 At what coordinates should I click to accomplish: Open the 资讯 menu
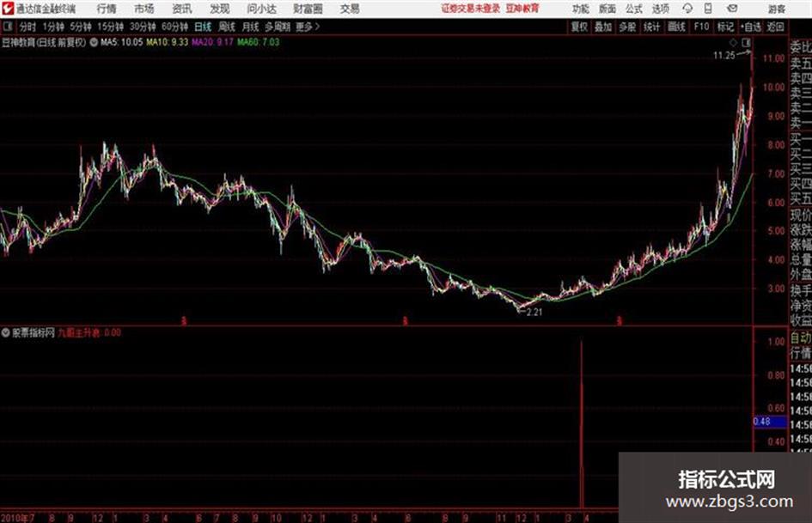(x=182, y=9)
